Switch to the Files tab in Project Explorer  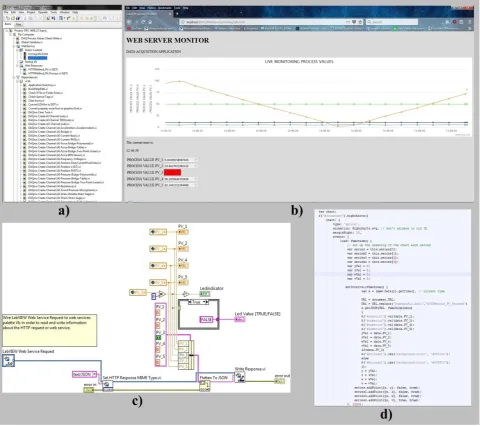pos(19,24)
